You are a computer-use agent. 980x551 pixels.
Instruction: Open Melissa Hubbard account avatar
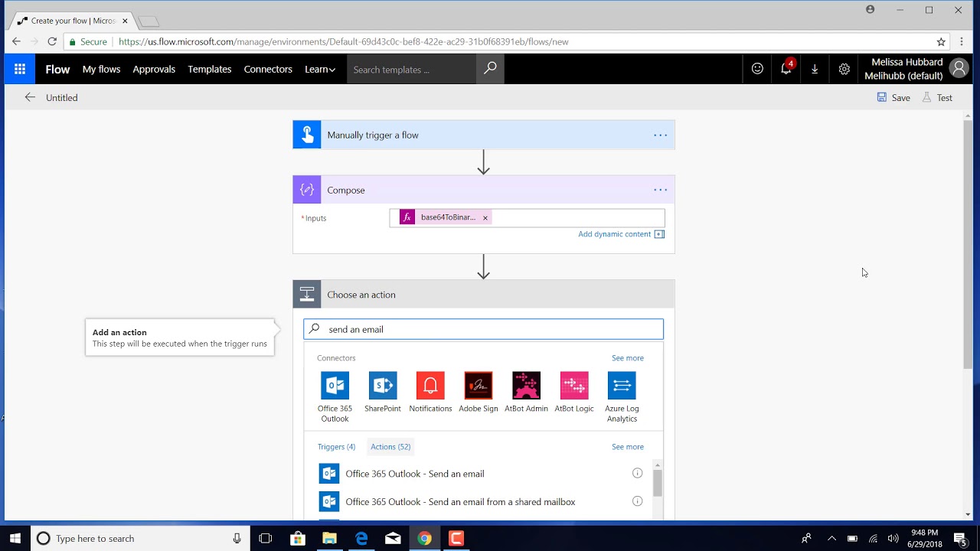[959, 69]
